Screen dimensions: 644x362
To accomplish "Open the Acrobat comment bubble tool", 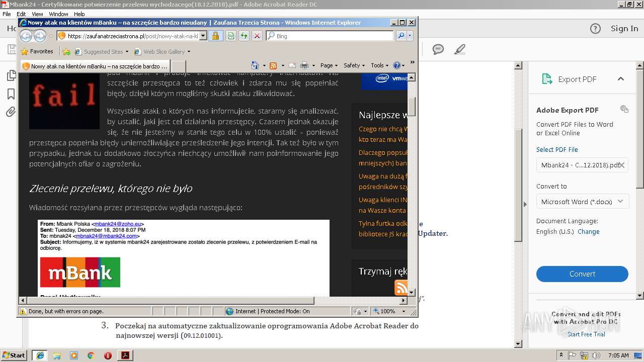I will pyautogui.click(x=438, y=49).
